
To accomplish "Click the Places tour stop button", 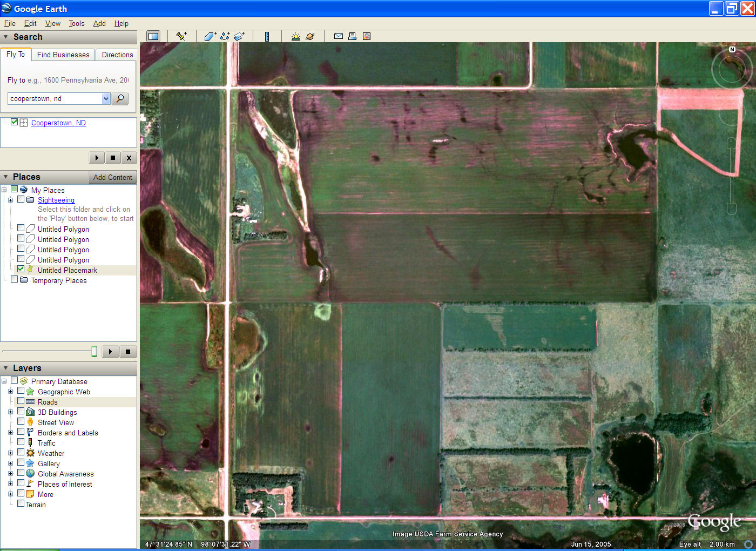I will point(128,352).
